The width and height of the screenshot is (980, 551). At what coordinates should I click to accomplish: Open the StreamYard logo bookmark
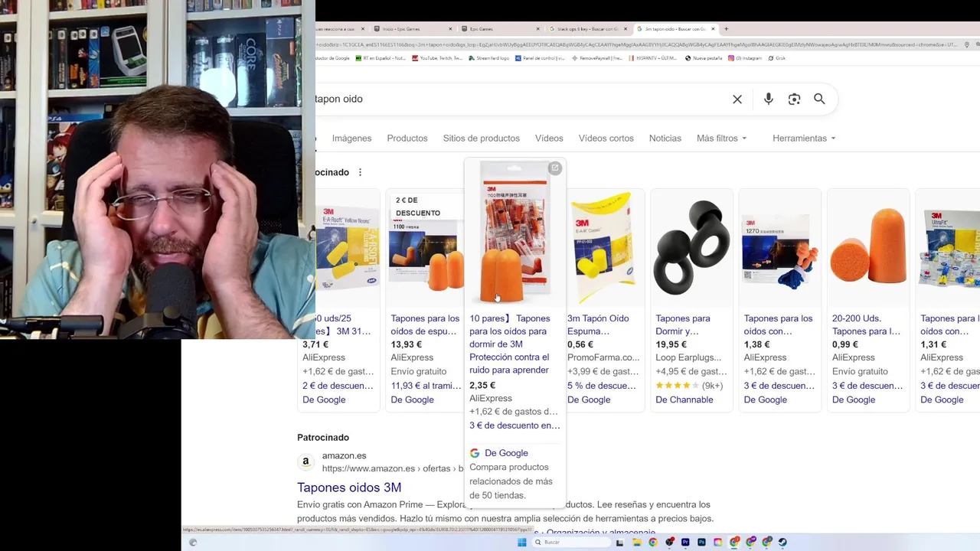(x=488, y=58)
